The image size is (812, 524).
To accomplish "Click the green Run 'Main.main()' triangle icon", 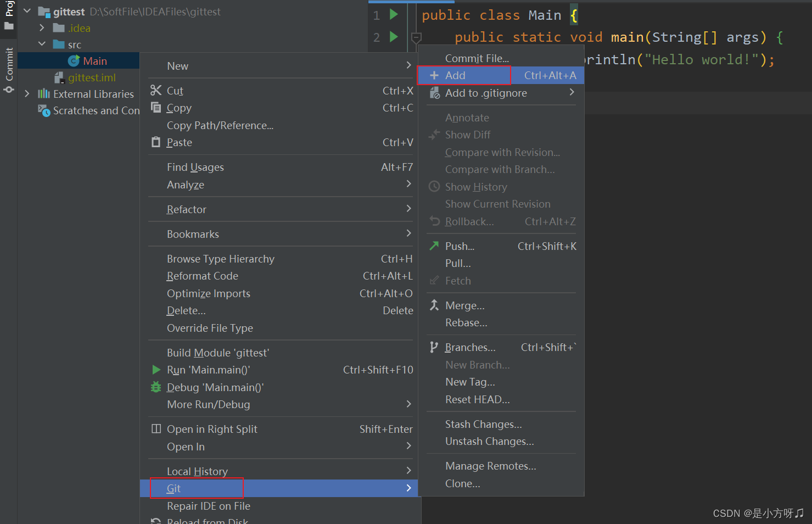I will [156, 370].
